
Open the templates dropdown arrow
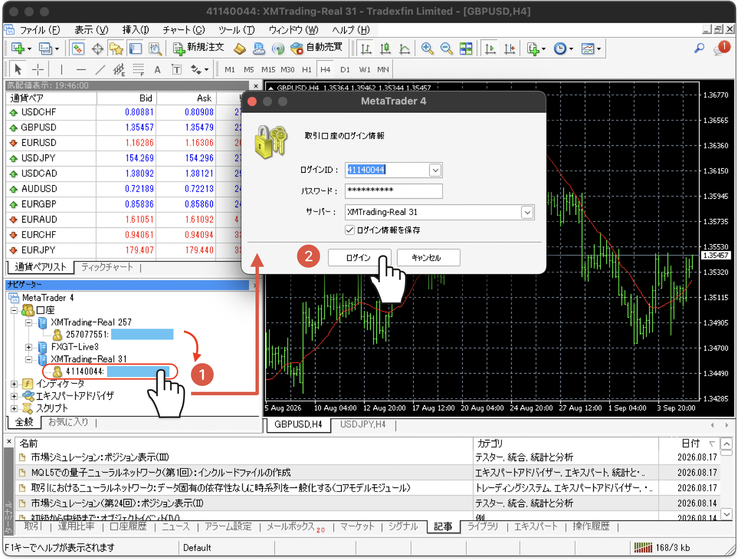point(599,49)
